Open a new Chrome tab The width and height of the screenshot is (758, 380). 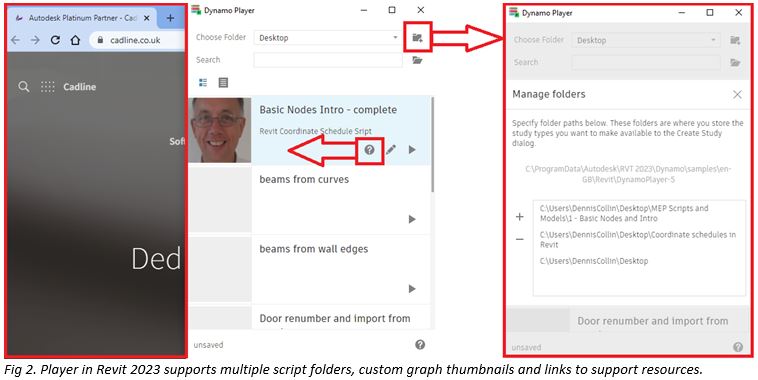coord(170,18)
